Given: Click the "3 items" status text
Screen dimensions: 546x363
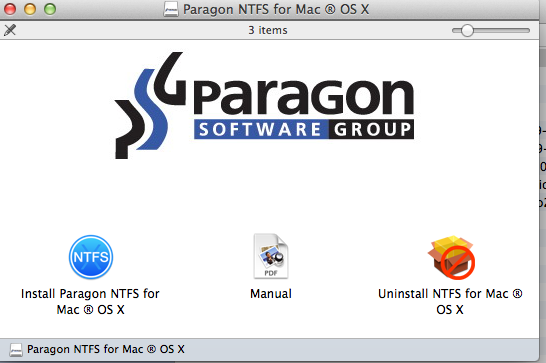Looking at the screenshot, I should coord(268,30).
